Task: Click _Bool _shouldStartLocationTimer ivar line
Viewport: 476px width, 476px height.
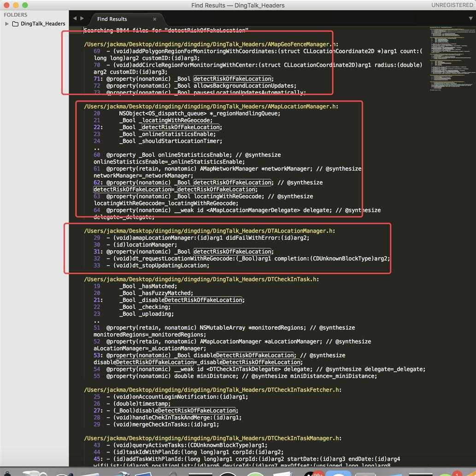Action: coord(158,141)
